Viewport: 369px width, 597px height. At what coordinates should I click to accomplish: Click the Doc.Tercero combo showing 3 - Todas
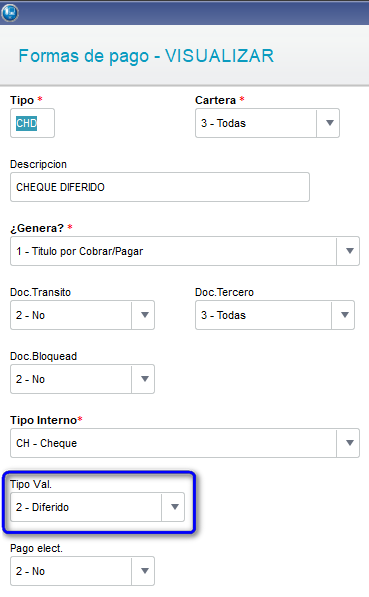click(x=275, y=315)
